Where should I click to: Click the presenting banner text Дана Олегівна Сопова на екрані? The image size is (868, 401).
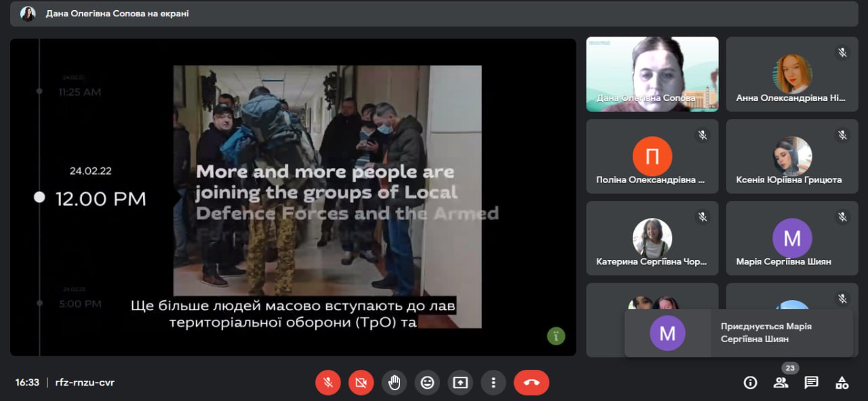click(117, 14)
